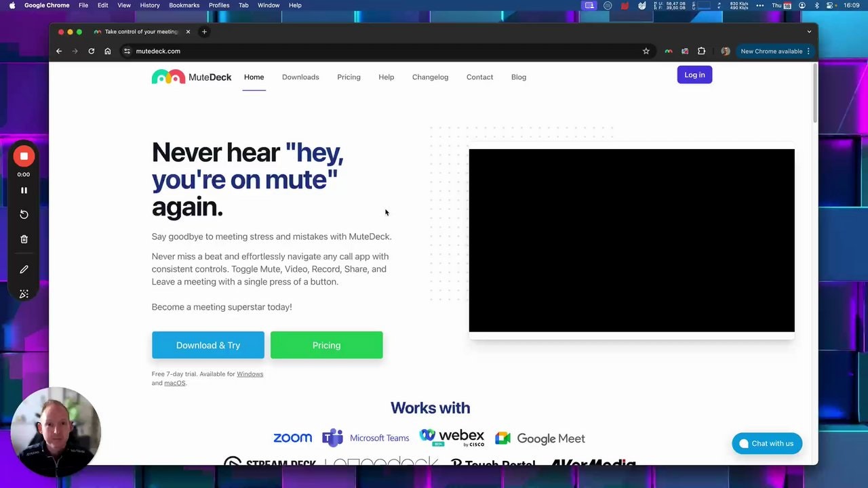868x488 pixels.
Task: Open the Chrome extensions puzzle icon
Action: click(x=702, y=51)
